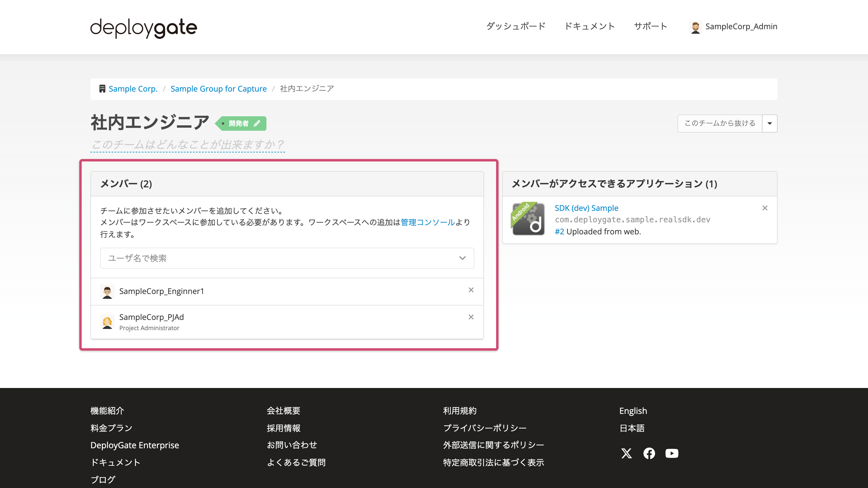868x488 pixels.
Task: Open the ドキュメント header menu
Action: click(x=589, y=26)
